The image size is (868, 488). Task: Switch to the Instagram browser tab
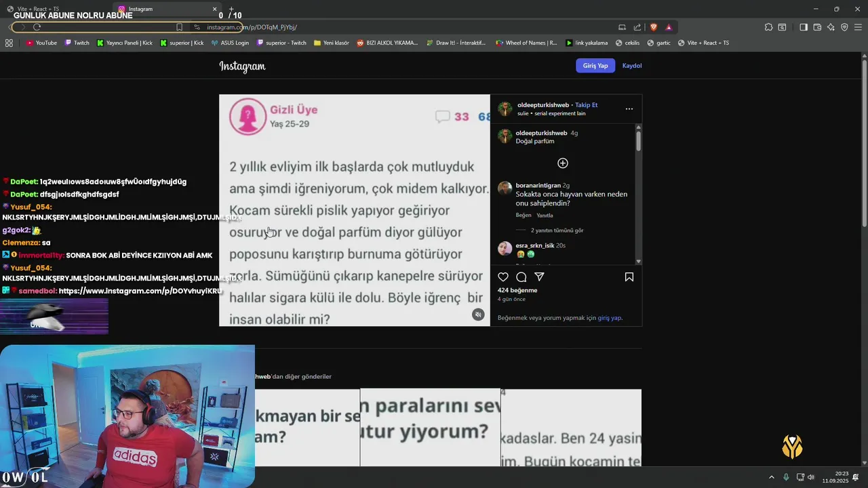(x=166, y=9)
